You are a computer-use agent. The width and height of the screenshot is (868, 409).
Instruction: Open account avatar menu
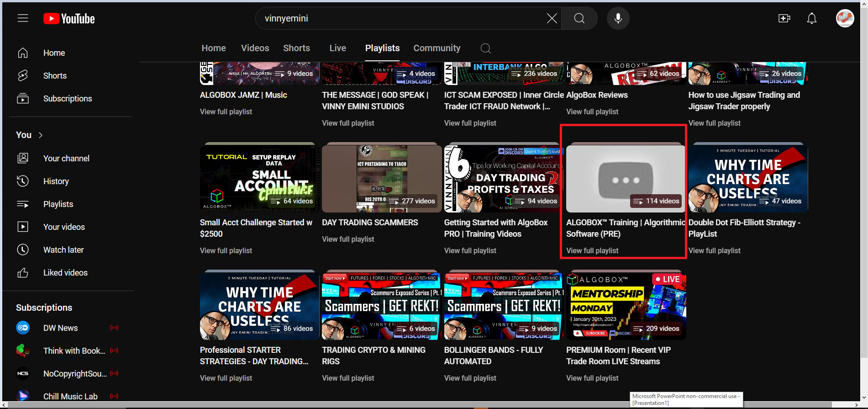[x=845, y=18]
